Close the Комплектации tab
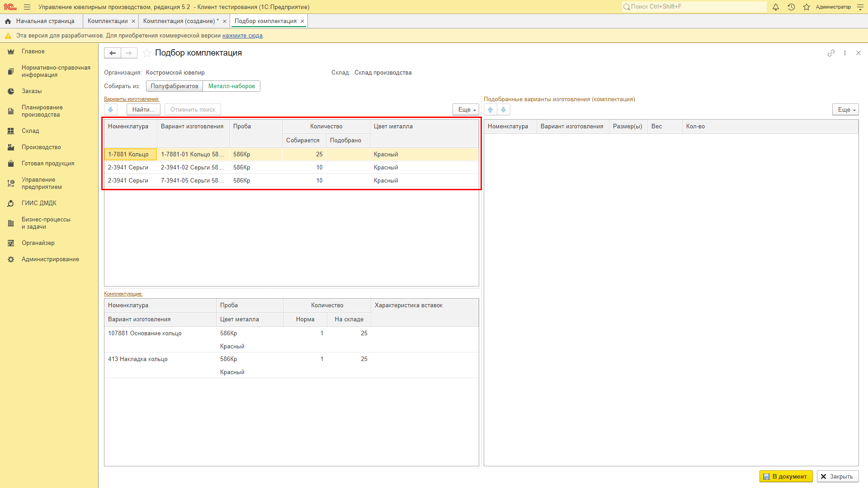This screenshot has width=868, height=488. [x=133, y=21]
